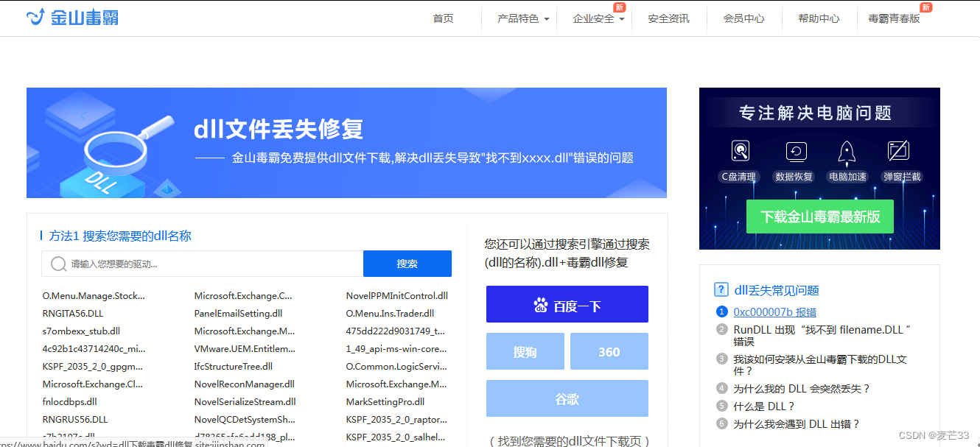This screenshot has width=980, height=447.
Task: Click the 数据恢复 icon in ad
Action: (796, 152)
